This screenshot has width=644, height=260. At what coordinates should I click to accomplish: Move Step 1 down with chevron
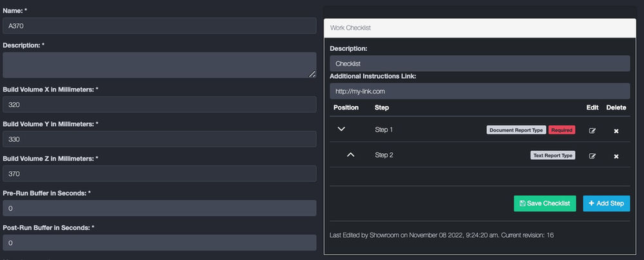[342, 129]
